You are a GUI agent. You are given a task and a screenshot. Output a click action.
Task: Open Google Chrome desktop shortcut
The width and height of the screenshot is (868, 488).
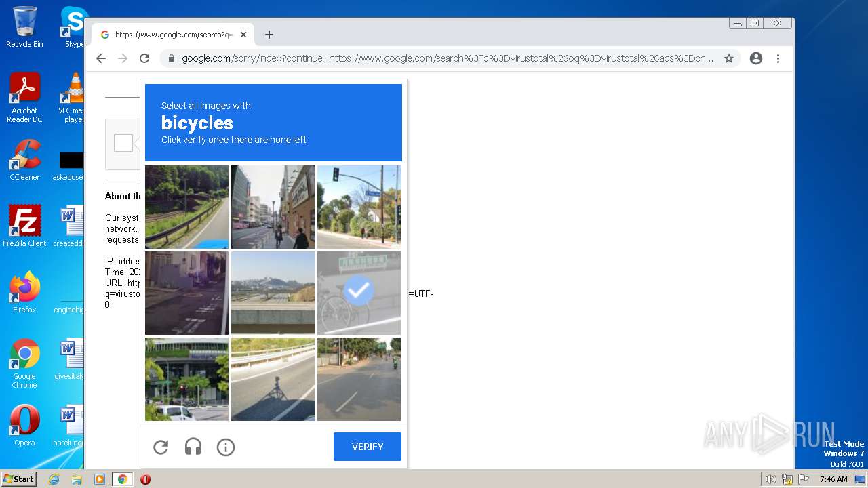[24, 363]
